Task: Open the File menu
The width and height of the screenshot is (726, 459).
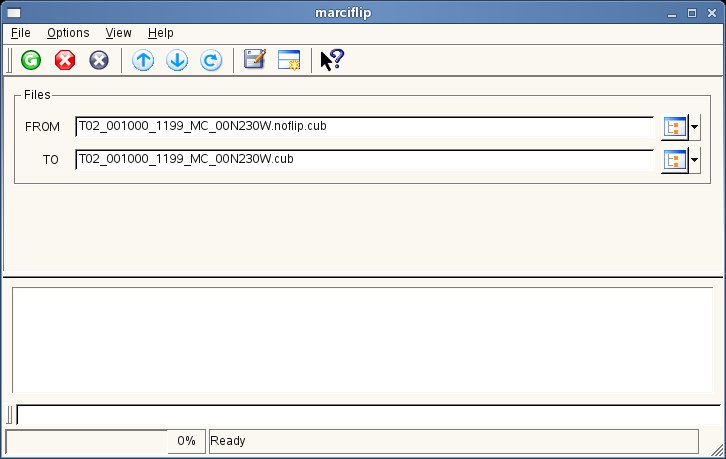Action: click(x=20, y=33)
